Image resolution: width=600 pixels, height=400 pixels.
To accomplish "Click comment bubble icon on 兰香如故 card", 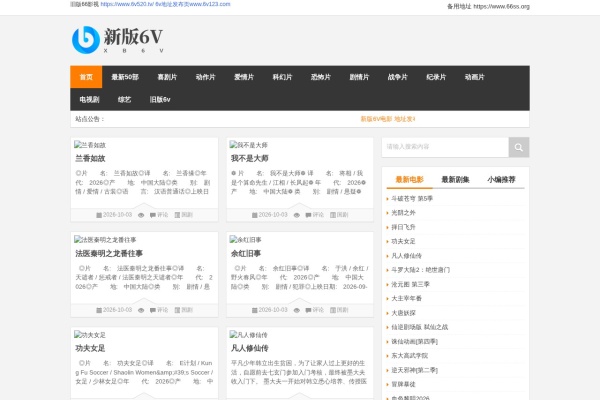I will click(153, 215).
